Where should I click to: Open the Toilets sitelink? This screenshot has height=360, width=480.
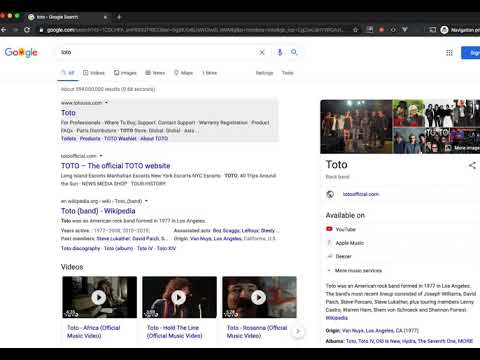coord(68,139)
